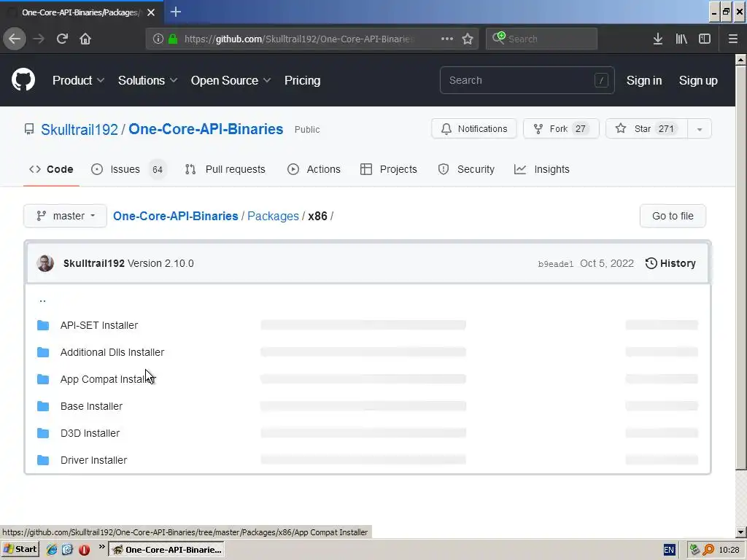Expand the Open Source menu
Image resolution: width=747 pixels, height=560 pixels.
coord(231,80)
